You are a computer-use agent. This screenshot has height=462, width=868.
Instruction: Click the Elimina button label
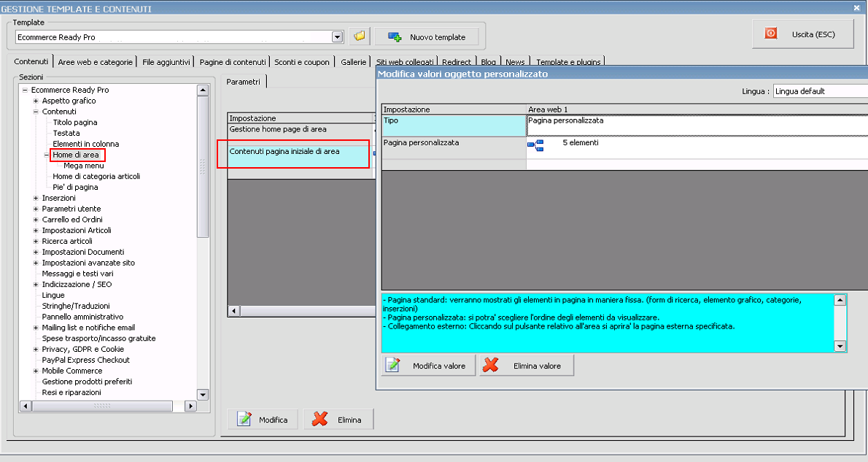[349, 420]
